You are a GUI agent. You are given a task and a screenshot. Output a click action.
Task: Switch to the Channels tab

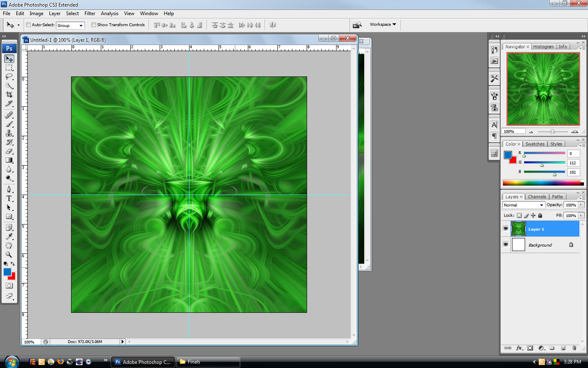tap(537, 197)
